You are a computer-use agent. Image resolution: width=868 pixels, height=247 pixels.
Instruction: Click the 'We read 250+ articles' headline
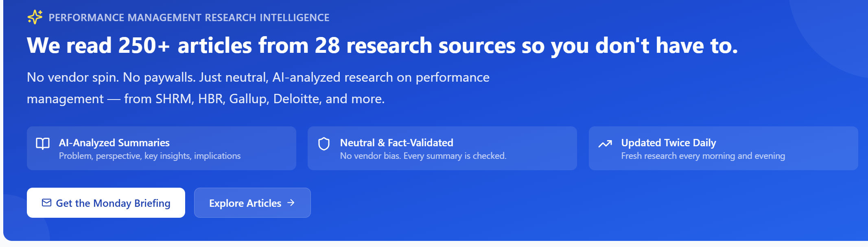pyautogui.click(x=382, y=45)
